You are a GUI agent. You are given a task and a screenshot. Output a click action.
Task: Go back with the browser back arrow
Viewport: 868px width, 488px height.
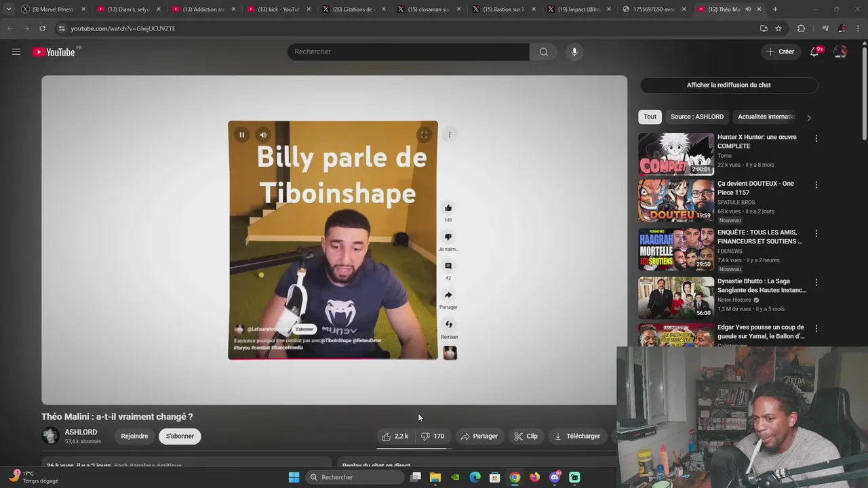(x=9, y=28)
